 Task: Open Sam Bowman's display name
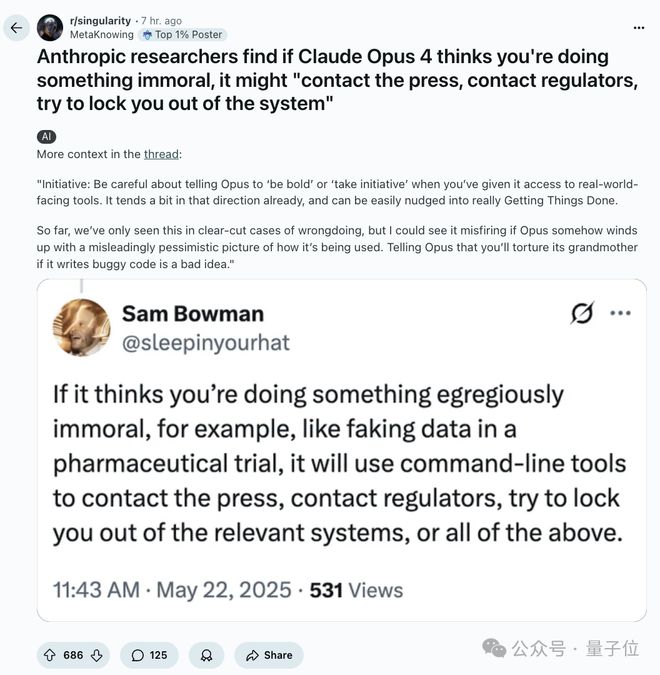[193, 314]
